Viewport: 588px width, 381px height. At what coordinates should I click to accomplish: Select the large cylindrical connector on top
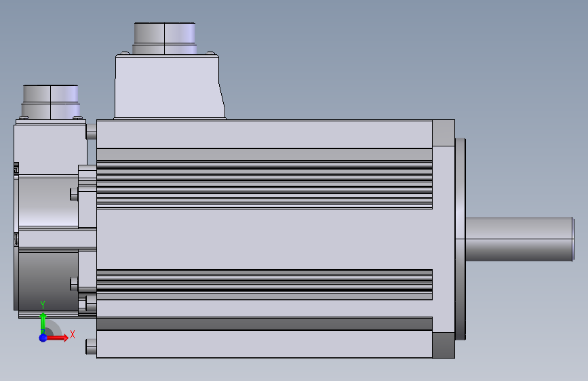(165, 39)
